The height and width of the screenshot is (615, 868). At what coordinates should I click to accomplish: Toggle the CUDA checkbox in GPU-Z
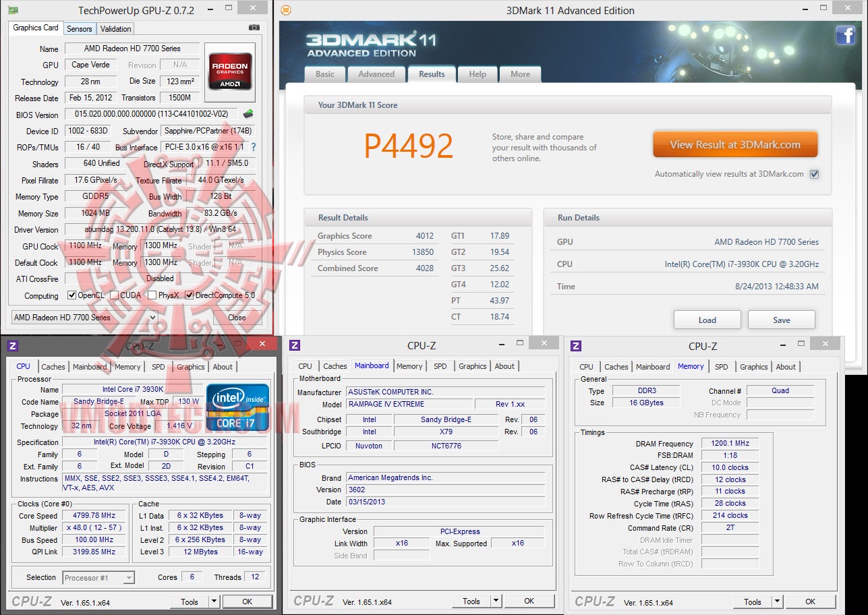(x=115, y=295)
